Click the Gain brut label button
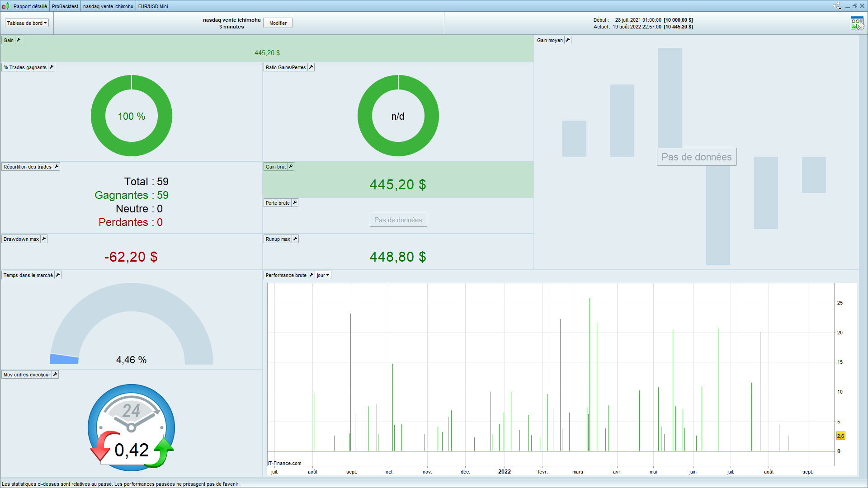 tap(275, 167)
